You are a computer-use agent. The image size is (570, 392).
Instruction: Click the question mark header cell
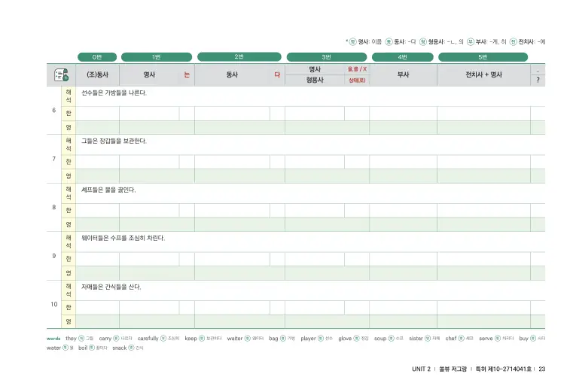[538, 80]
